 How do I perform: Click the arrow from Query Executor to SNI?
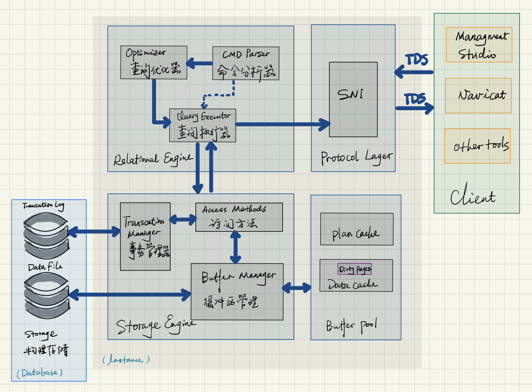click(x=282, y=124)
